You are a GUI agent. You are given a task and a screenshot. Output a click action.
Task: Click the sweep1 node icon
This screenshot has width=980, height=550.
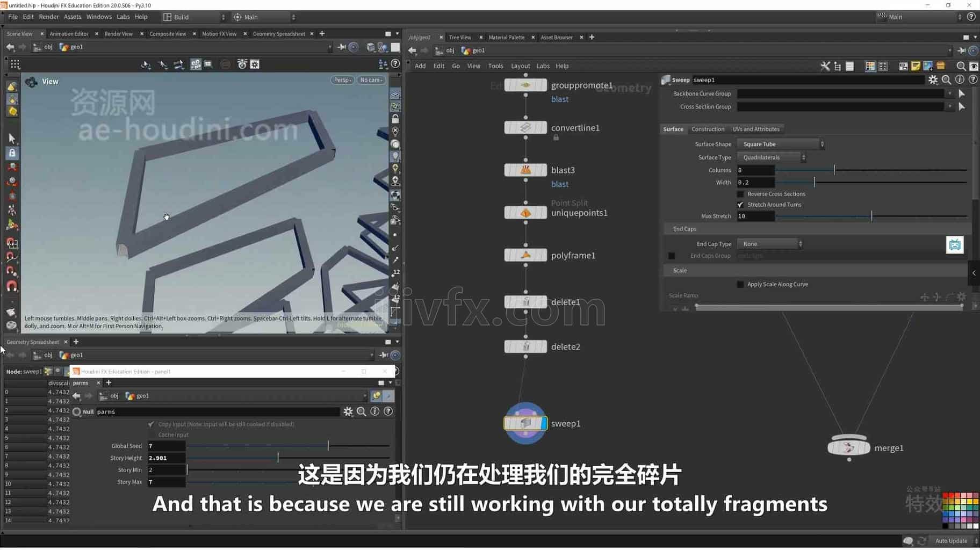[525, 423]
